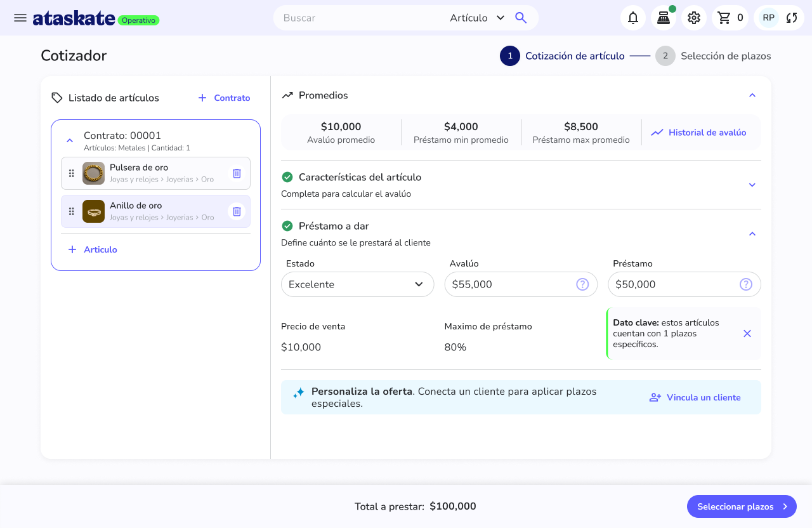The width and height of the screenshot is (812, 528).
Task: Open the Estado Excelente dropdown
Action: tap(358, 284)
